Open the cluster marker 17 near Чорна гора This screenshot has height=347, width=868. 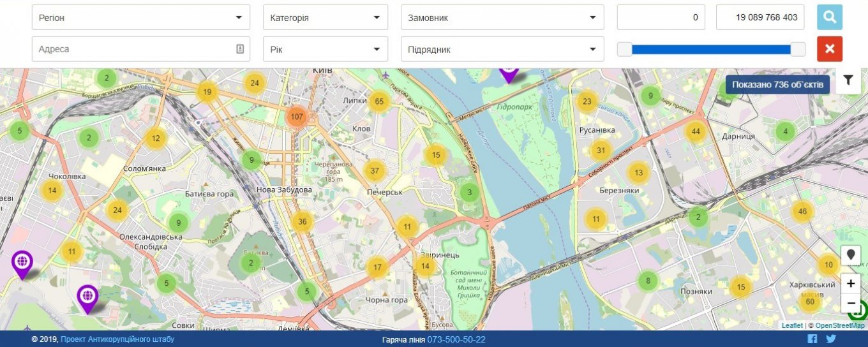[x=378, y=267]
